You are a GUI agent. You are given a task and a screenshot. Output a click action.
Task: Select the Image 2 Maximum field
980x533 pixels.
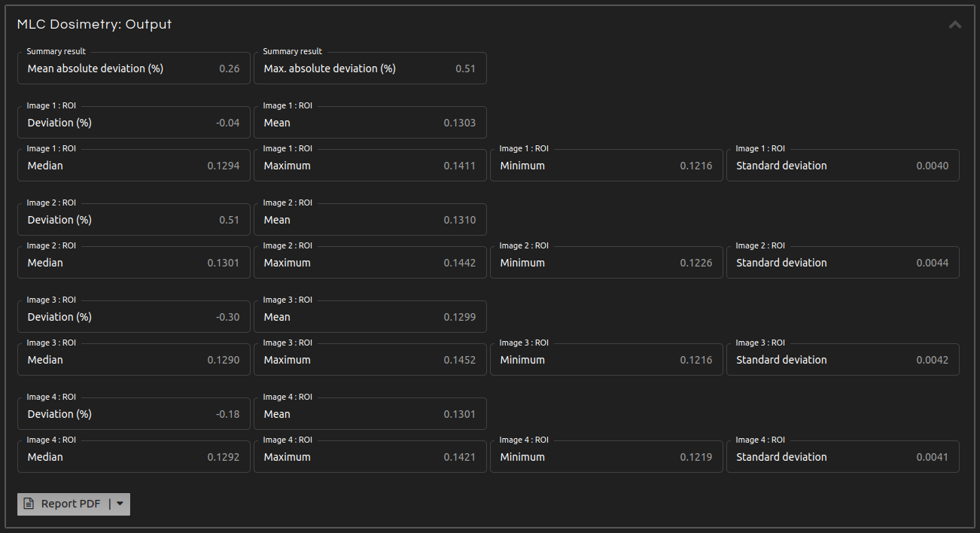370,263
